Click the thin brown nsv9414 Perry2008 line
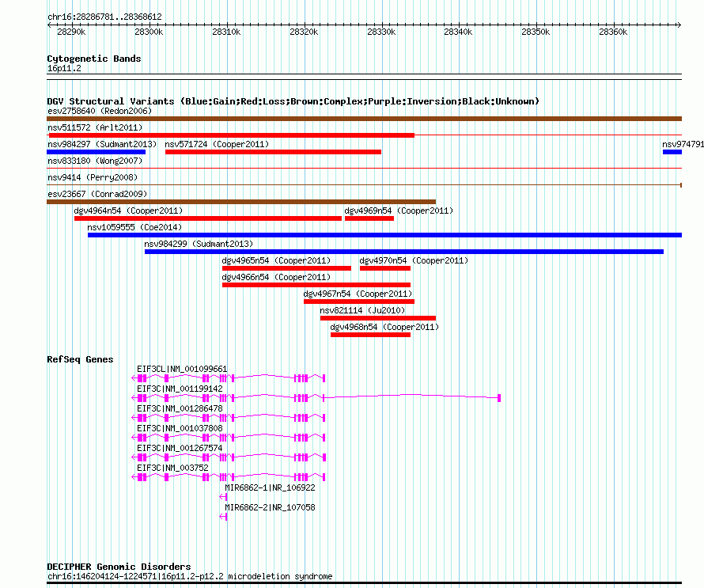Image resolution: width=704 pixels, height=588 pixels. tap(364, 185)
